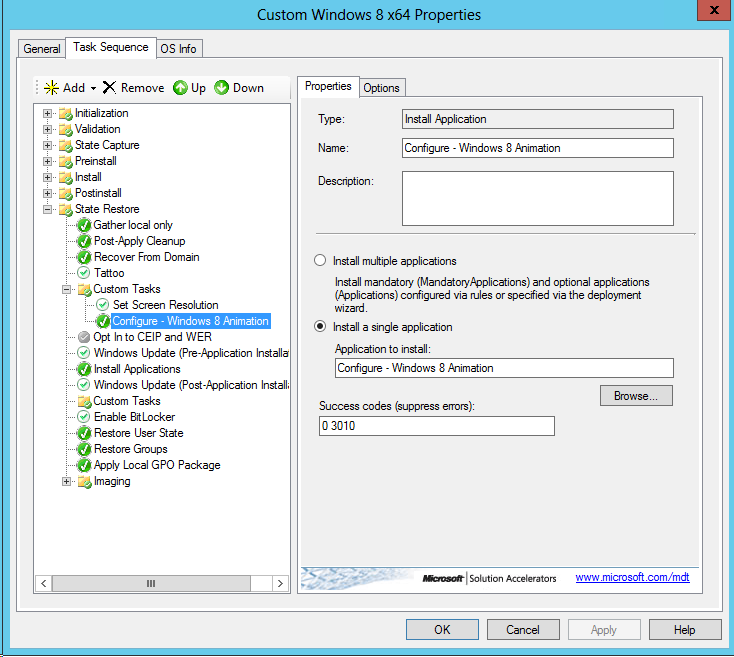The width and height of the screenshot is (734, 657).
Task: Expand the Imaging group node
Action: (x=66, y=481)
